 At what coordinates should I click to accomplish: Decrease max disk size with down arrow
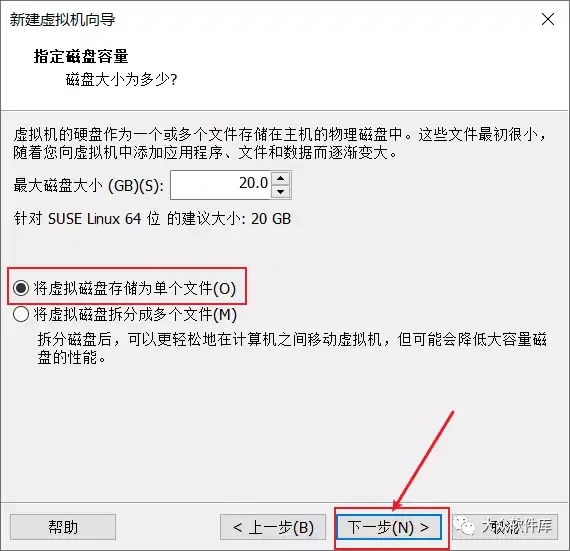click(x=280, y=192)
